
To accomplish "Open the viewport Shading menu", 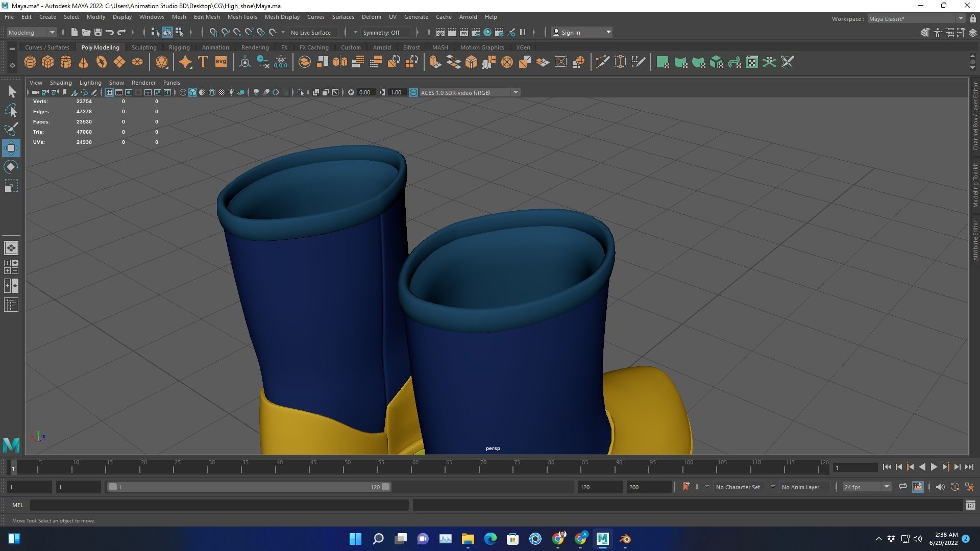I will click(x=61, y=83).
